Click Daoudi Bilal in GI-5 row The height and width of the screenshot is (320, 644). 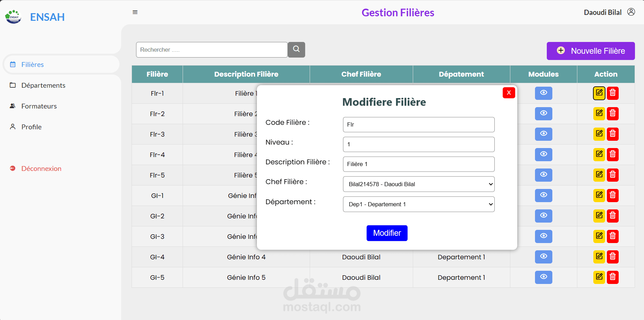pos(361,277)
